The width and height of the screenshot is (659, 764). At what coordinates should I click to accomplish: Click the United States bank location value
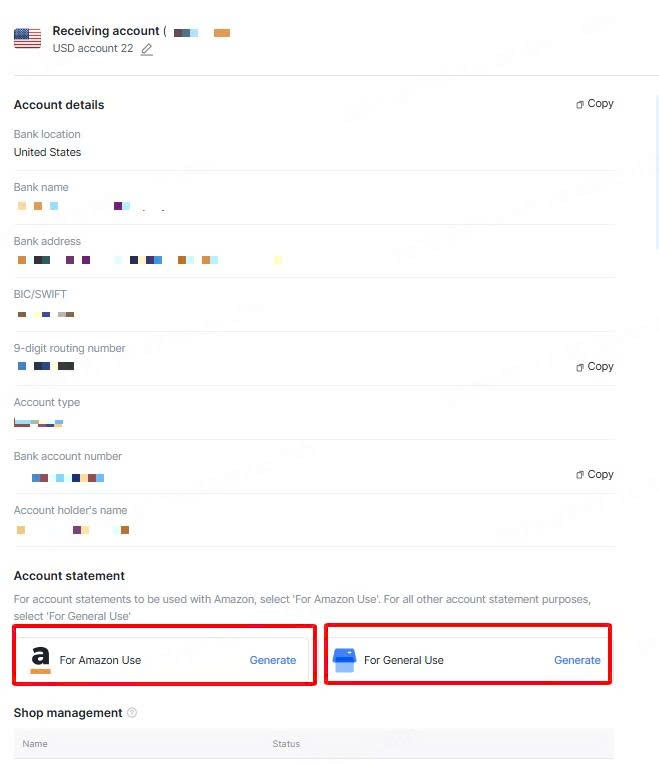(47, 152)
